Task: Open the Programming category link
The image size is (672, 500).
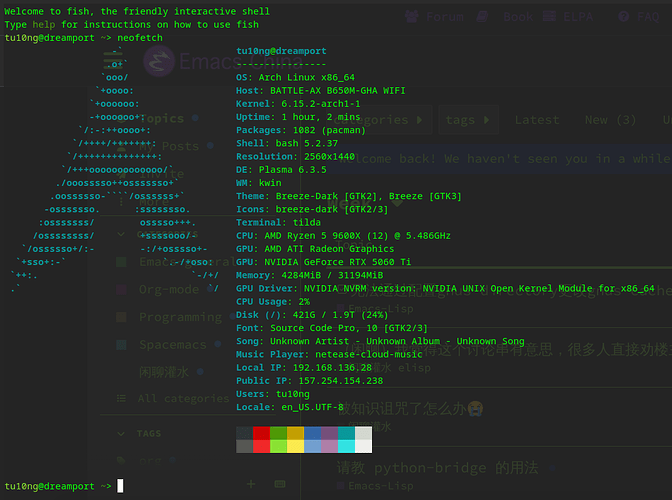Action: click(180, 317)
